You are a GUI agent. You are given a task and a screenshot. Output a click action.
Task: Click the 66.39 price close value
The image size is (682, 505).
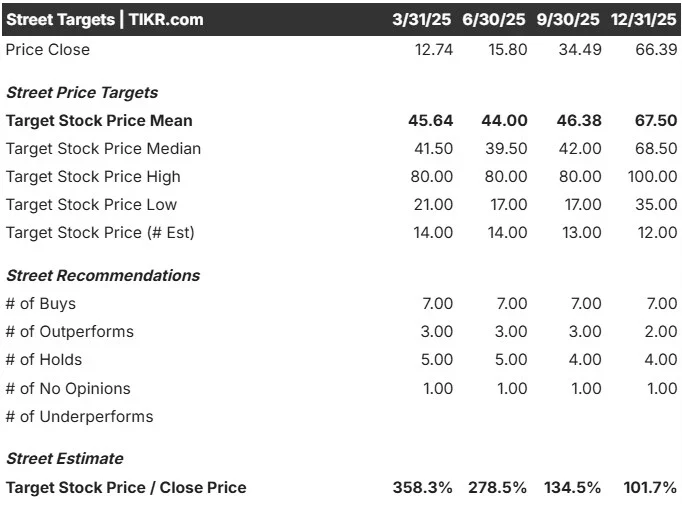(656, 50)
